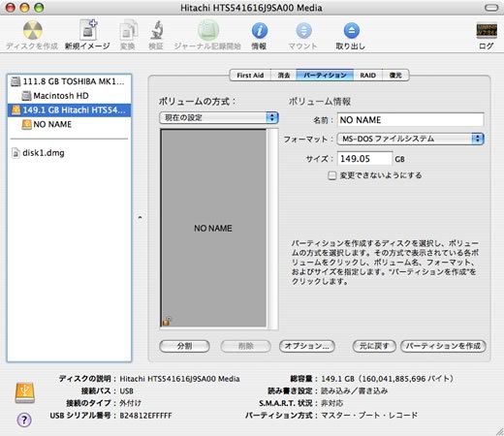The height and width of the screenshot is (436, 504).
Task: Click the 接続バス value USB
Action: point(126,390)
